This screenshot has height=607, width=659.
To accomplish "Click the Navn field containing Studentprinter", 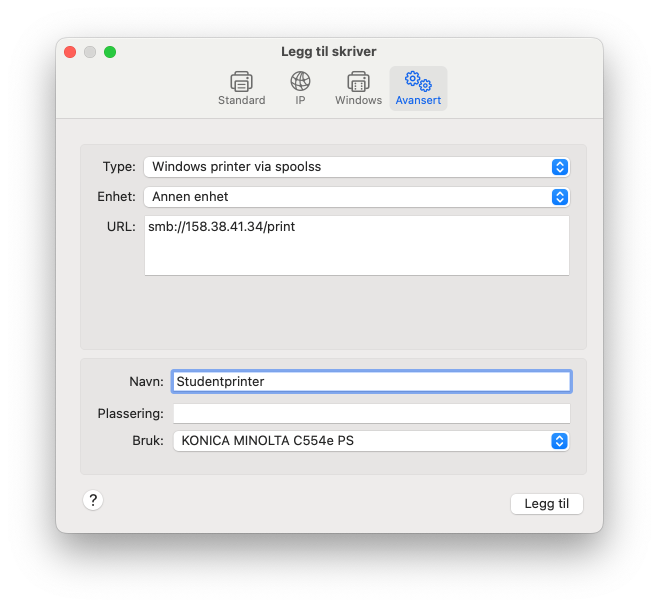I will [372, 381].
